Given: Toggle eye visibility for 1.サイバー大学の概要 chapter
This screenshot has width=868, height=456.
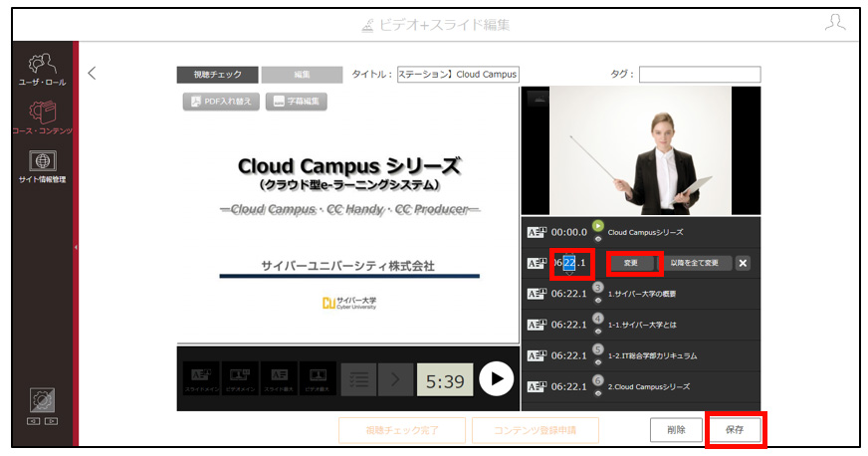Looking at the screenshot, I should (598, 301).
